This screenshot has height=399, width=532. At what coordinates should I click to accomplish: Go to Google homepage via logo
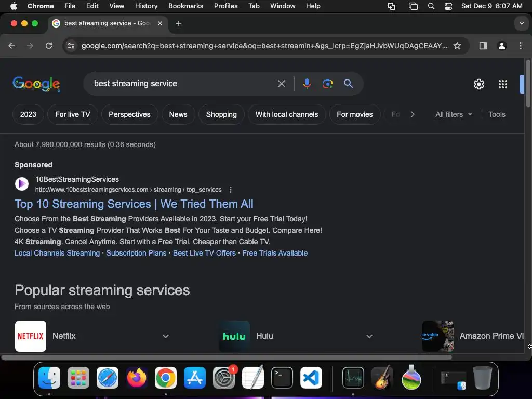(36, 84)
